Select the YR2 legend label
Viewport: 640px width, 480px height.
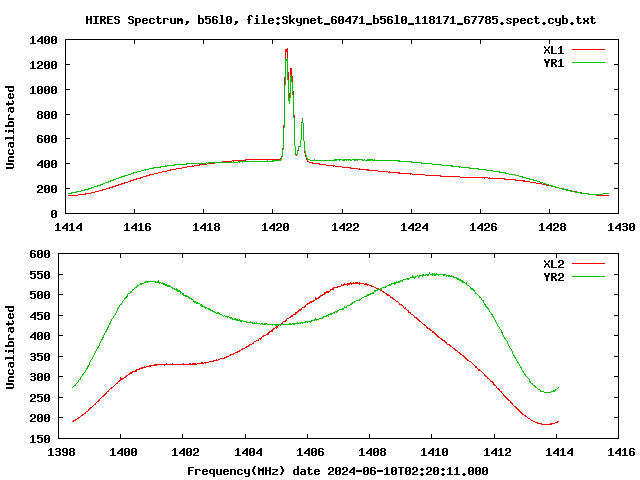tap(553, 277)
